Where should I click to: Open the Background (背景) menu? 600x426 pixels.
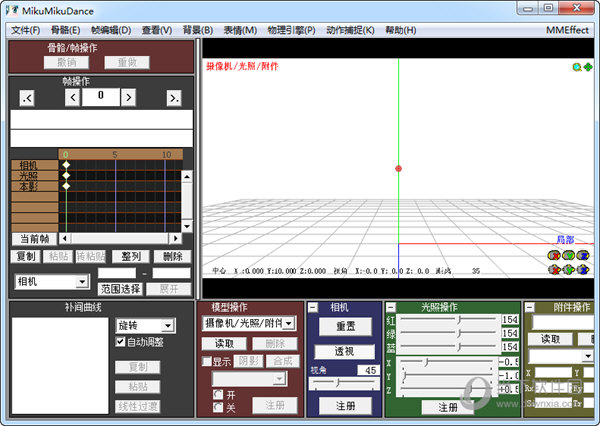tap(198, 30)
